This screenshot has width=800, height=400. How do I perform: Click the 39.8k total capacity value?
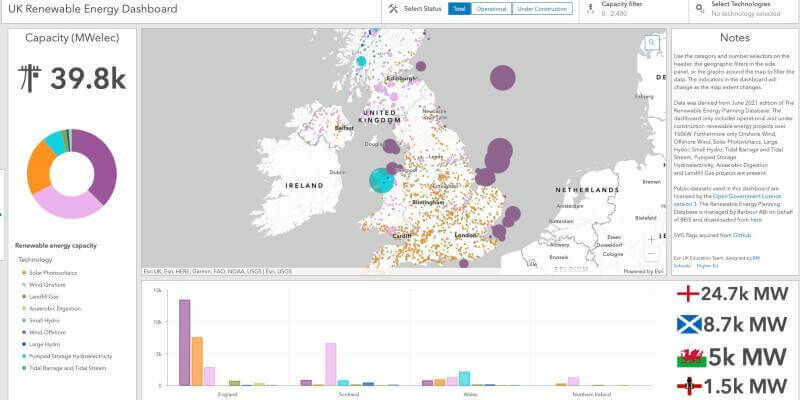click(88, 79)
